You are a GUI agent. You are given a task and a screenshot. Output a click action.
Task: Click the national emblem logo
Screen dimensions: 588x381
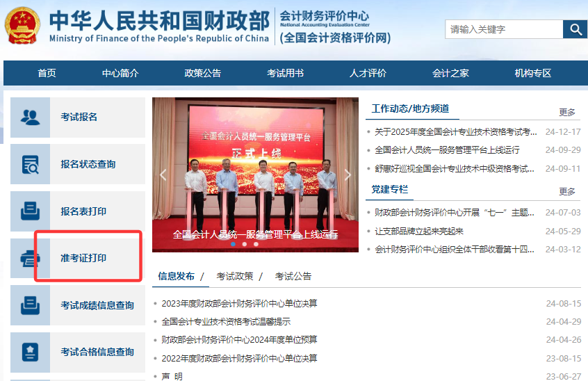point(22,26)
